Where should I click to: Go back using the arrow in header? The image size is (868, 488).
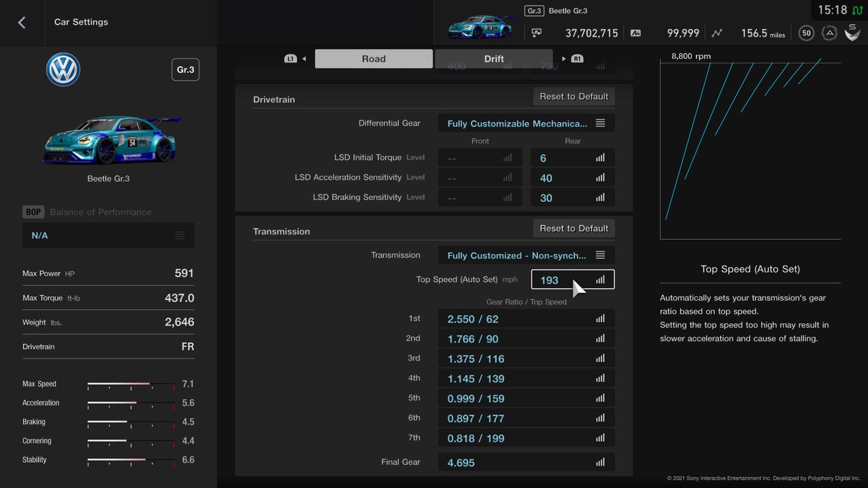tap(22, 22)
